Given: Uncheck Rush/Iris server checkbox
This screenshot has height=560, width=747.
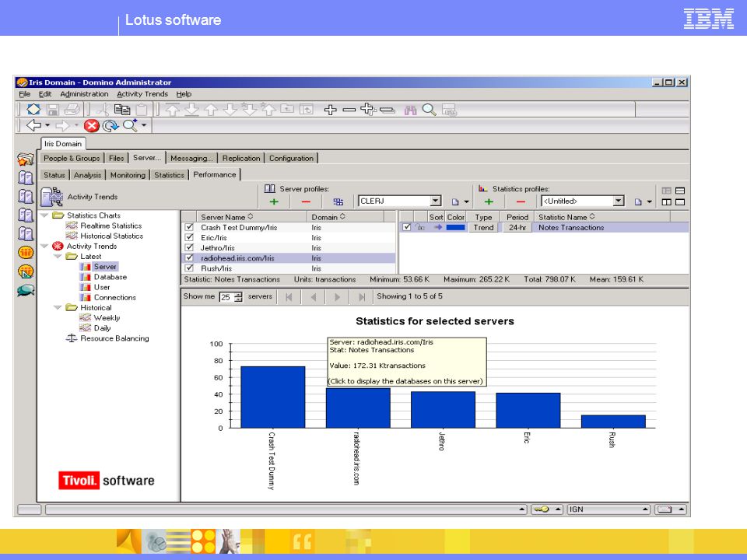Looking at the screenshot, I should [190, 268].
